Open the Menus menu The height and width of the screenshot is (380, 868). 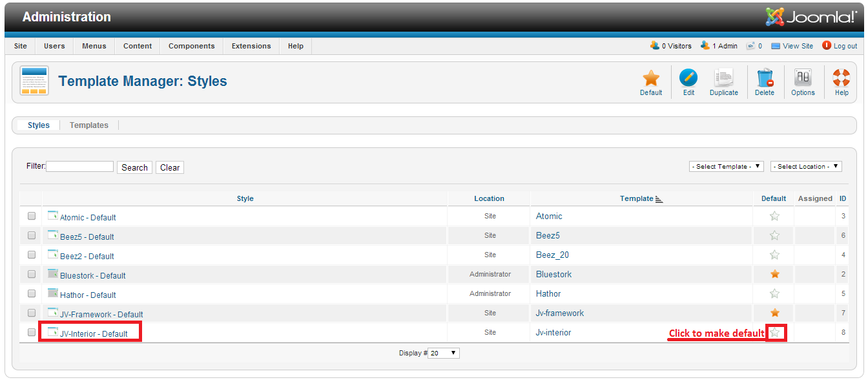pyautogui.click(x=94, y=46)
